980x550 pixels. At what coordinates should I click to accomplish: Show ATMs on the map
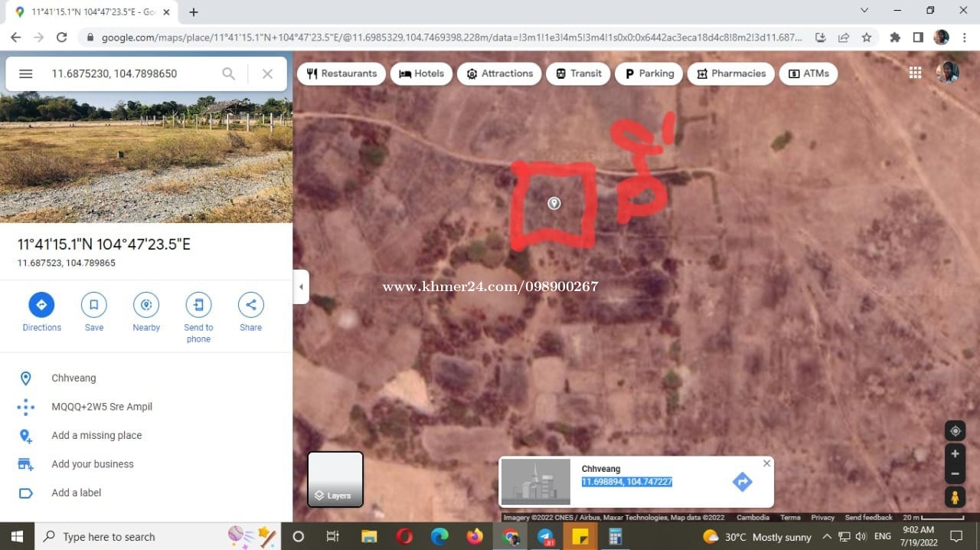click(x=808, y=74)
